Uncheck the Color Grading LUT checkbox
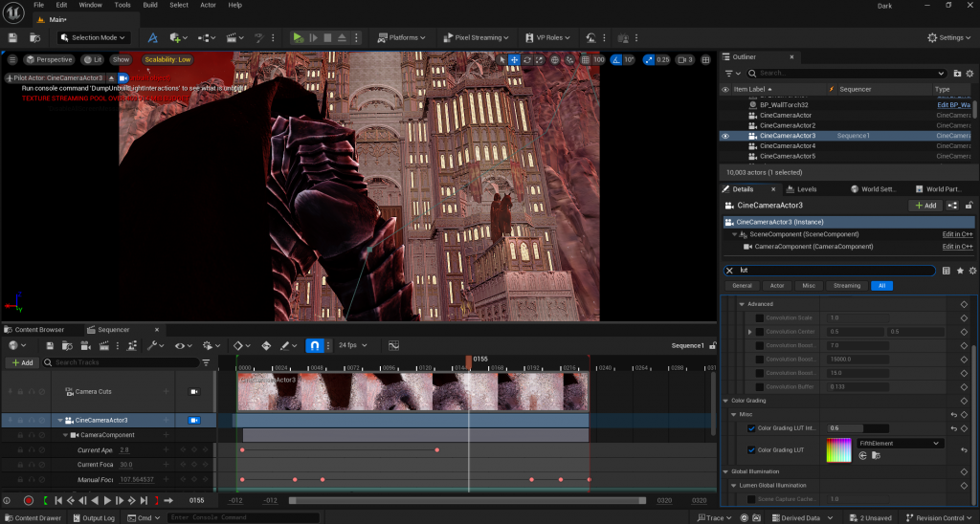The width and height of the screenshot is (980, 524). tap(751, 449)
